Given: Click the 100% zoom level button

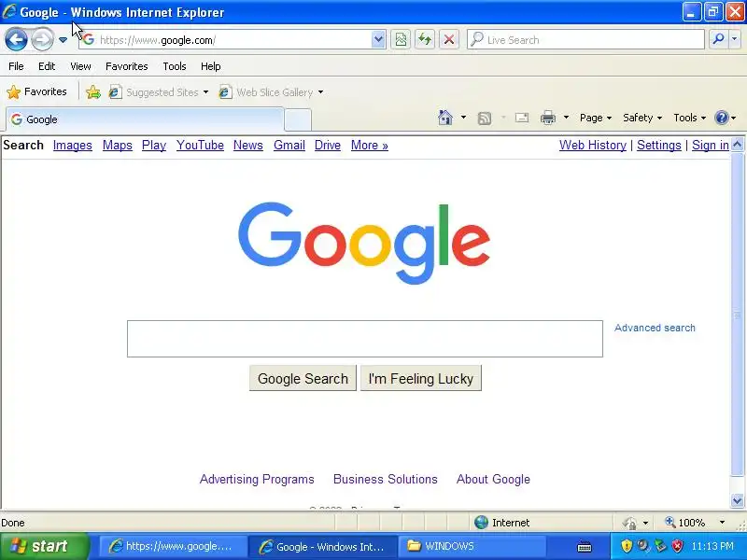Looking at the screenshot, I should [x=685, y=523].
